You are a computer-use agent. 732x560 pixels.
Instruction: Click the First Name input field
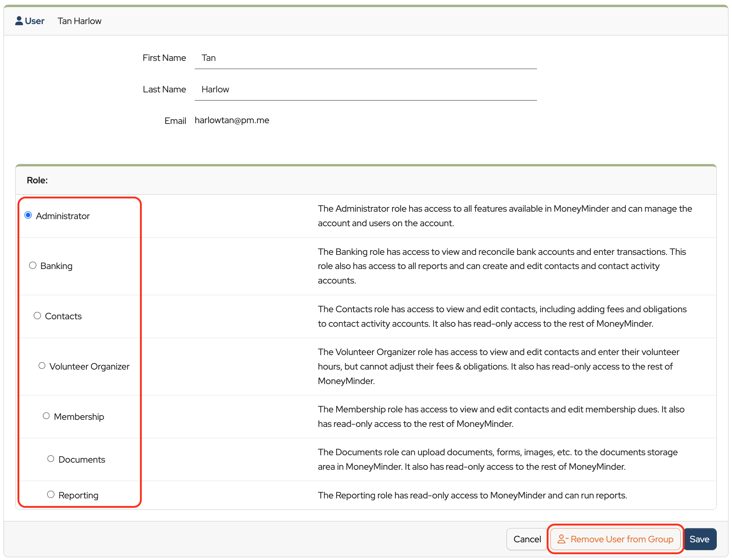365,58
